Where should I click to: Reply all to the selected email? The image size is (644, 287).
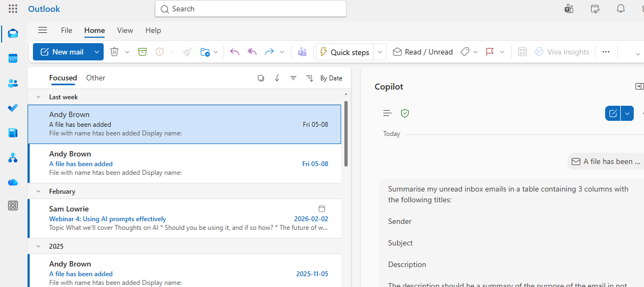252,52
